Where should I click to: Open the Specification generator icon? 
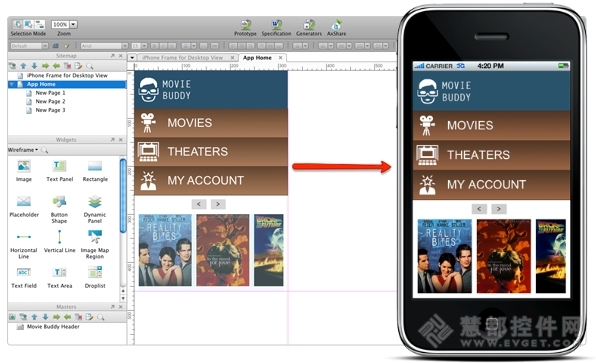click(x=276, y=25)
